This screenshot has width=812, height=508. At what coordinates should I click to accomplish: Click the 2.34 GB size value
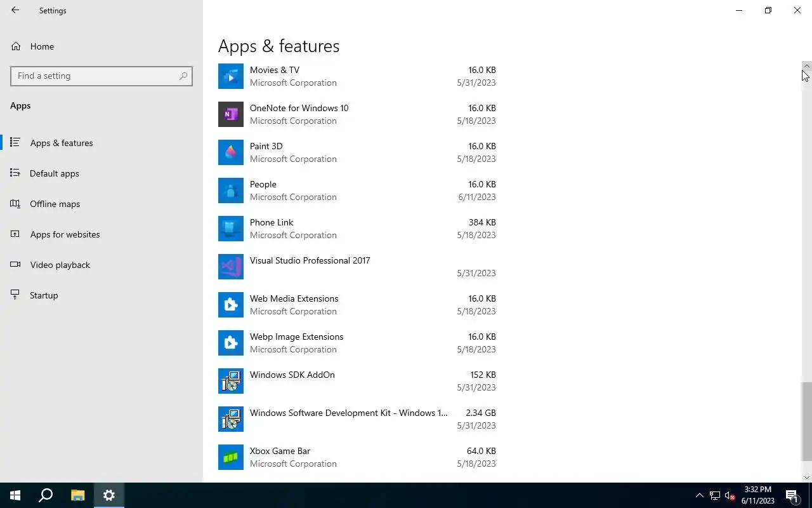coord(481,413)
